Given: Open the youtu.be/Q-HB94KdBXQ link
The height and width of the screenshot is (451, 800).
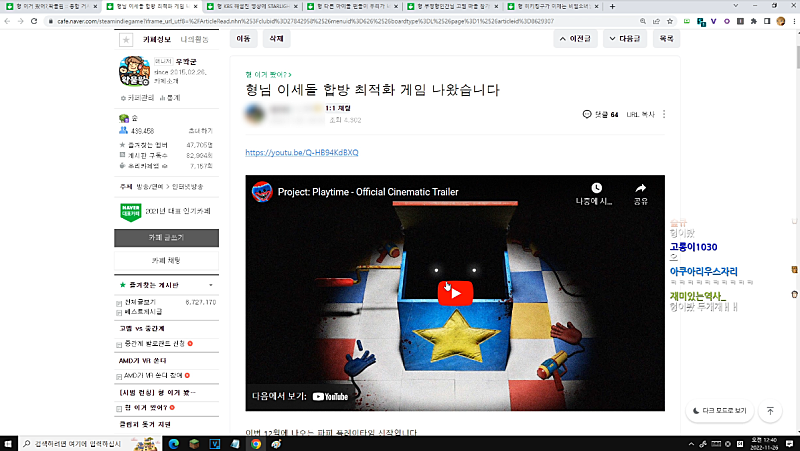Looking at the screenshot, I should tap(302, 152).
